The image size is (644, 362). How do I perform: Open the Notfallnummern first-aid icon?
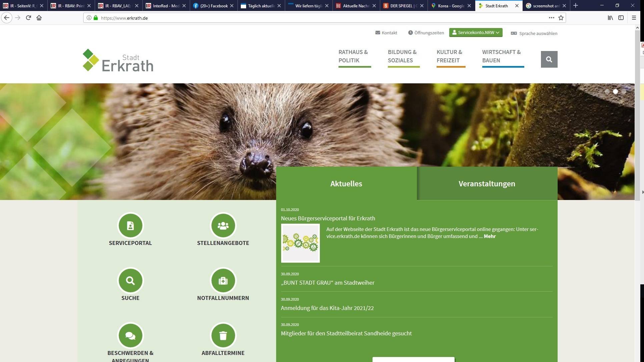point(223,281)
